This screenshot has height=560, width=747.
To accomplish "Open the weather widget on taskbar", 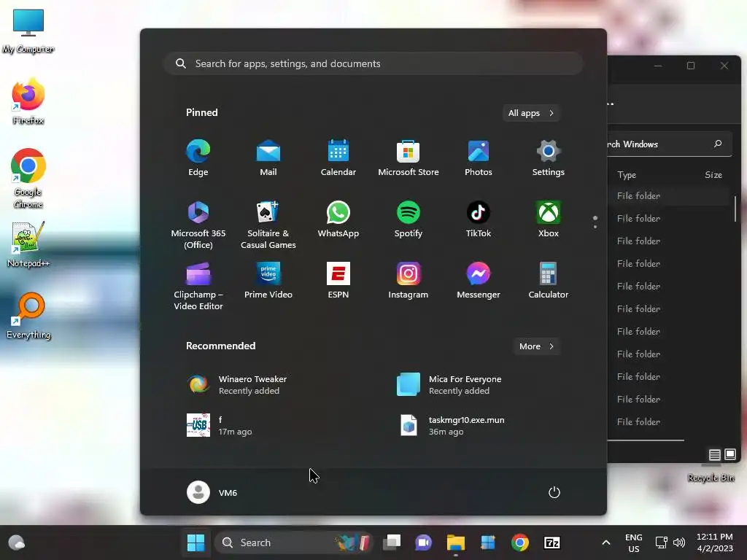I will click(x=17, y=542).
